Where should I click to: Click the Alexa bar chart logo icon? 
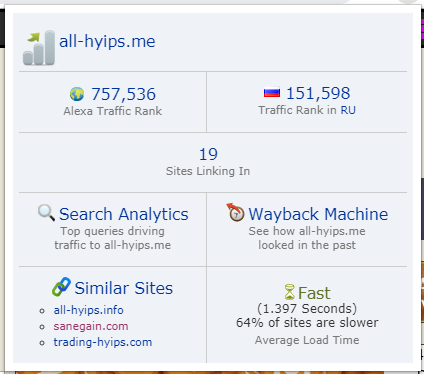[x=39, y=47]
